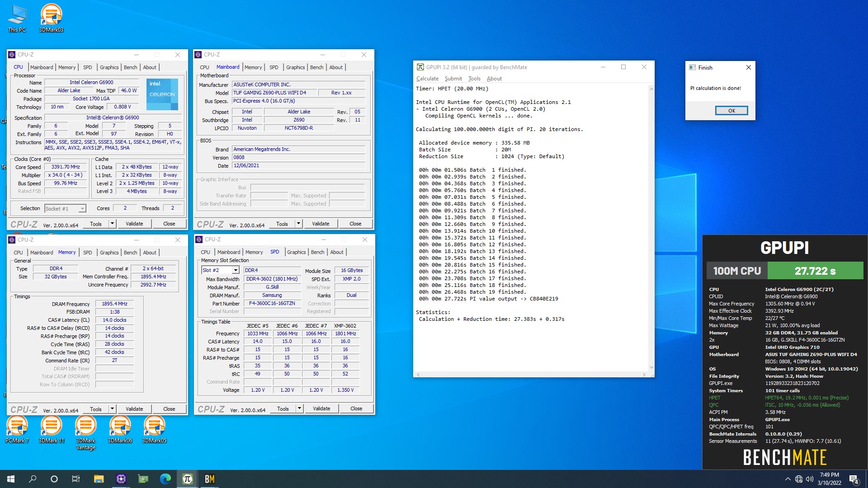The image size is (868, 488).
Task: Click the GPUPI window title icon
Action: click(420, 67)
